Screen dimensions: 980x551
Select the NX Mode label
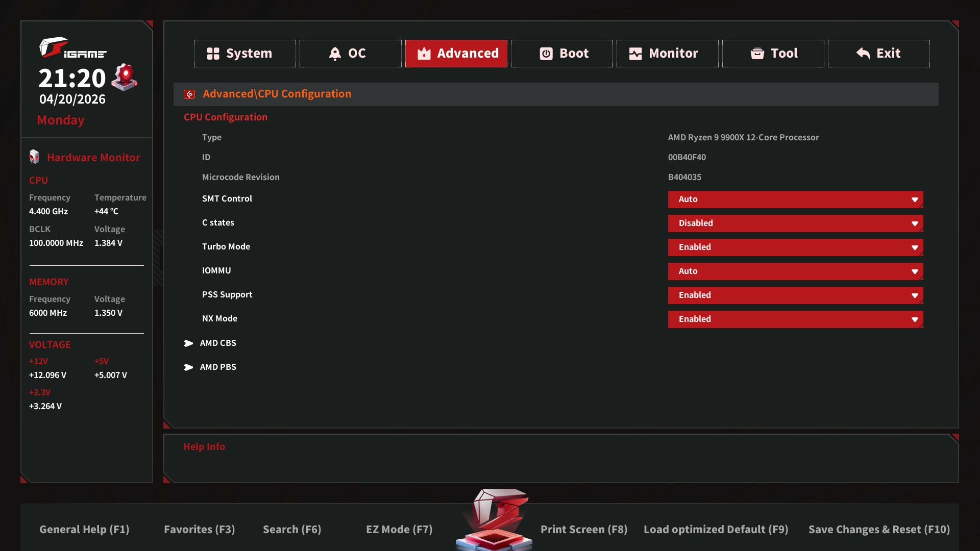coord(219,319)
